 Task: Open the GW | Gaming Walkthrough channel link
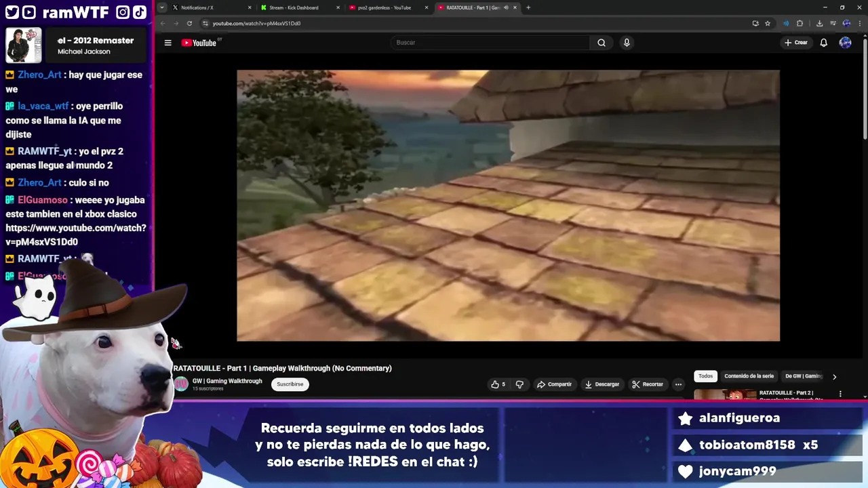pyautogui.click(x=227, y=381)
